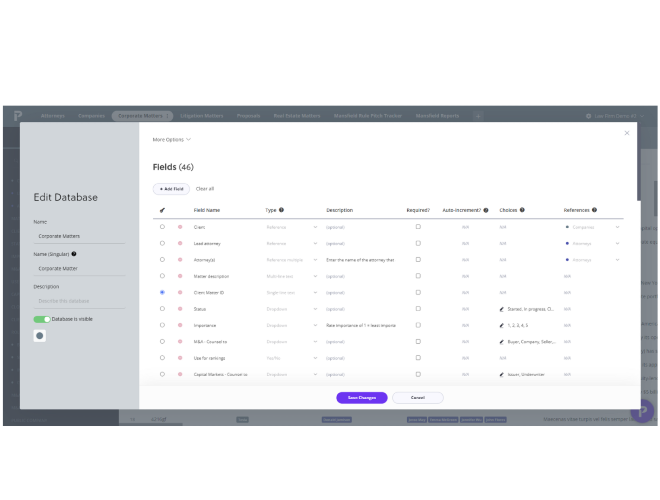The height and width of the screenshot is (500, 660).
Task: Expand More Options section
Action: pos(171,139)
